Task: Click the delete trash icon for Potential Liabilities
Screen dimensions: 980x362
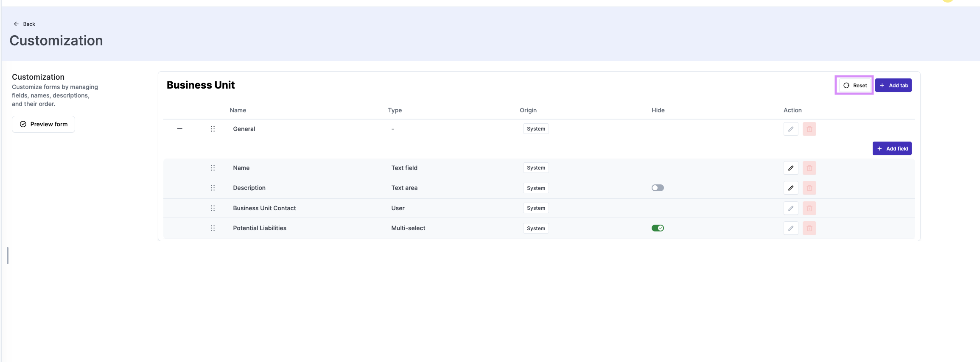Action: [x=809, y=228]
